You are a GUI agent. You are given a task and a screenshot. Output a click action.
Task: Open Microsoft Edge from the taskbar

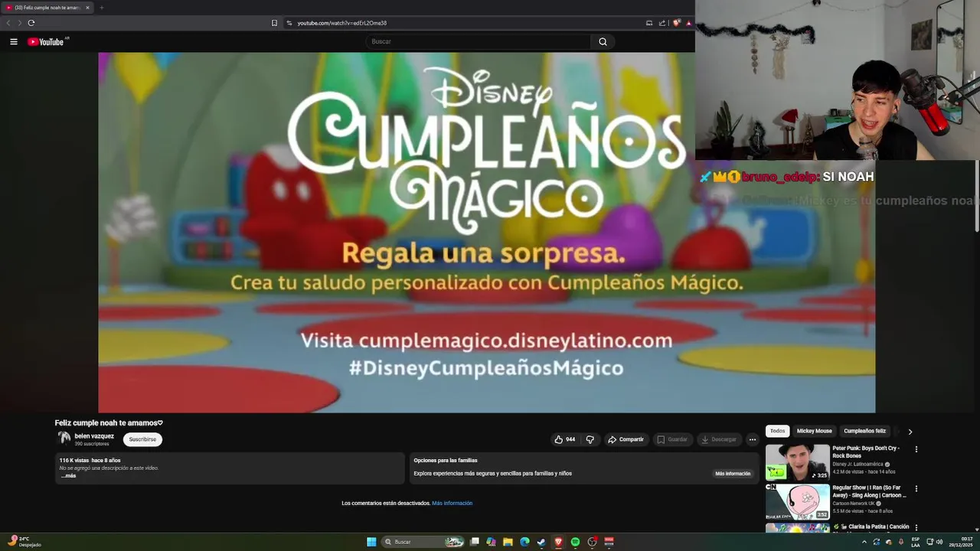coord(524,542)
